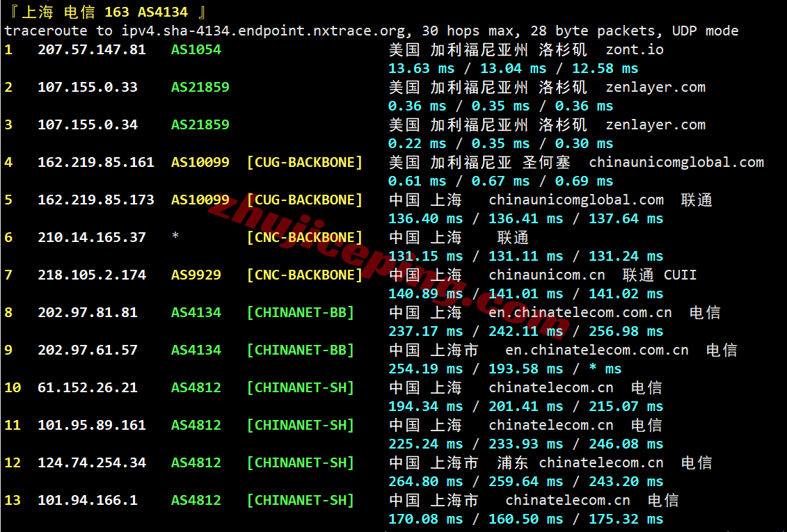Click the hostname ipv4.sha-4134.endpoint.nxtrace.org
The height and width of the screenshot is (532, 787).
[x=263, y=31]
